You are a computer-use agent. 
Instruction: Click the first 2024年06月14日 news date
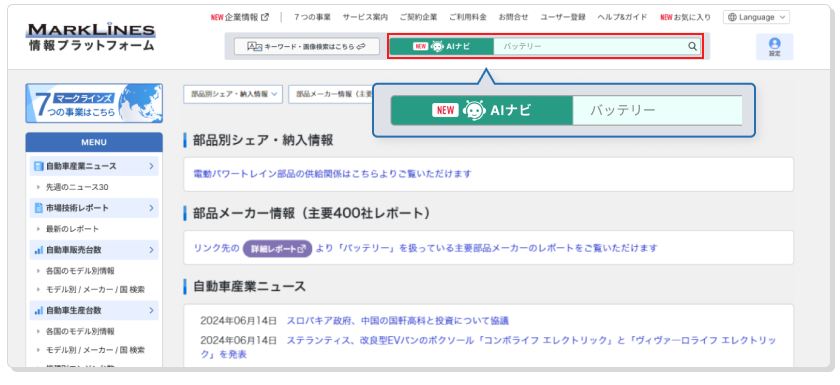click(x=238, y=321)
